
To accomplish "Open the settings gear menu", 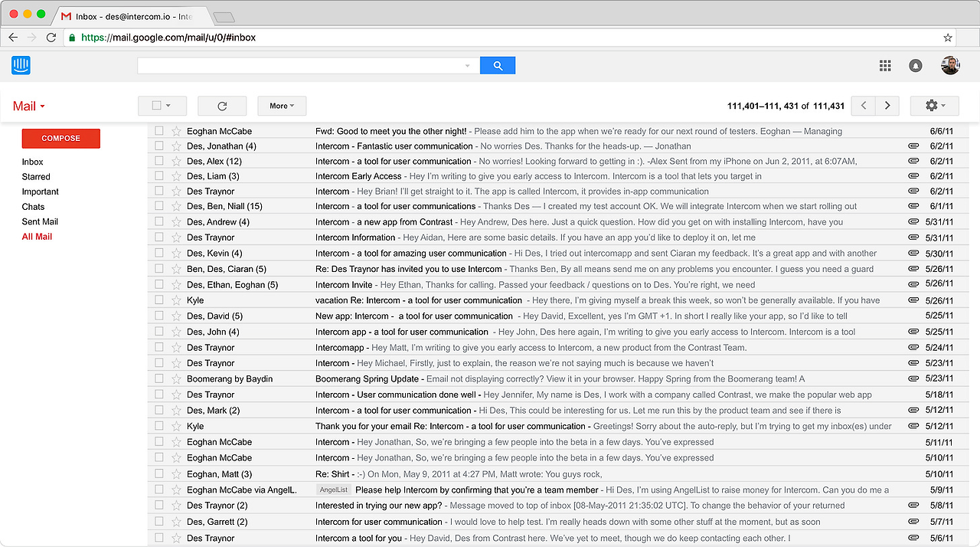I will tap(935, 106).
